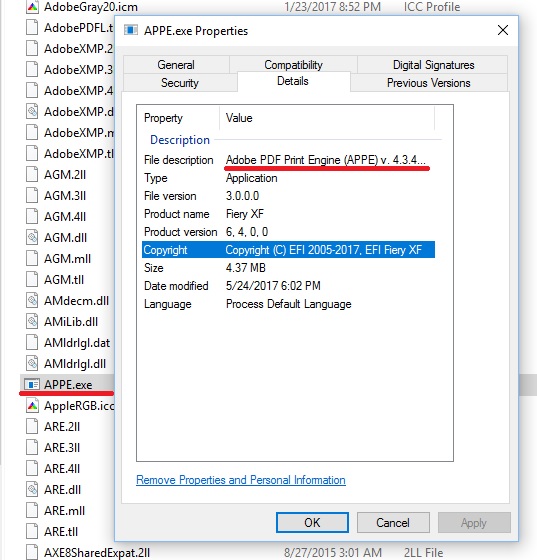Click the 2LL File type cell
The image size is (537, 560).
point(423,552)
